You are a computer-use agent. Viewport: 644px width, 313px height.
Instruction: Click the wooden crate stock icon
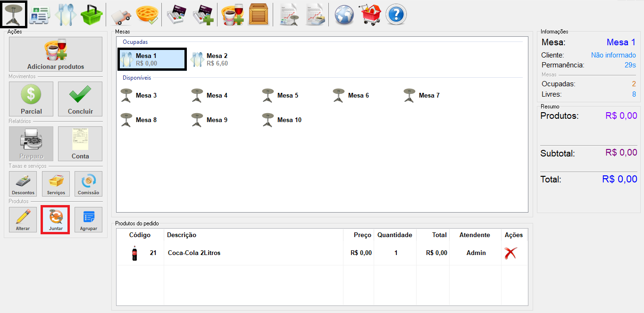258,15
